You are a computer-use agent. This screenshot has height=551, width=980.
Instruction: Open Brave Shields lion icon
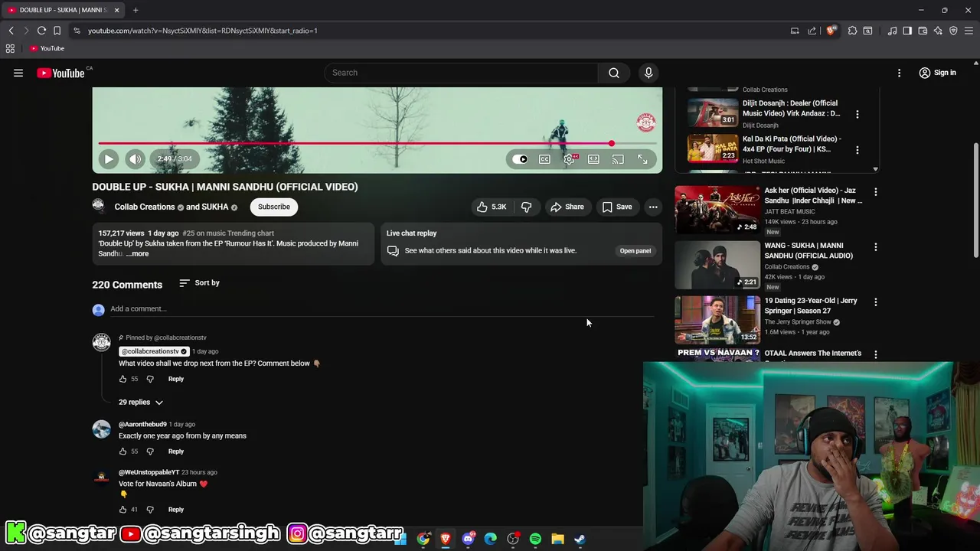pyautogui.click(x=831, y=31)
